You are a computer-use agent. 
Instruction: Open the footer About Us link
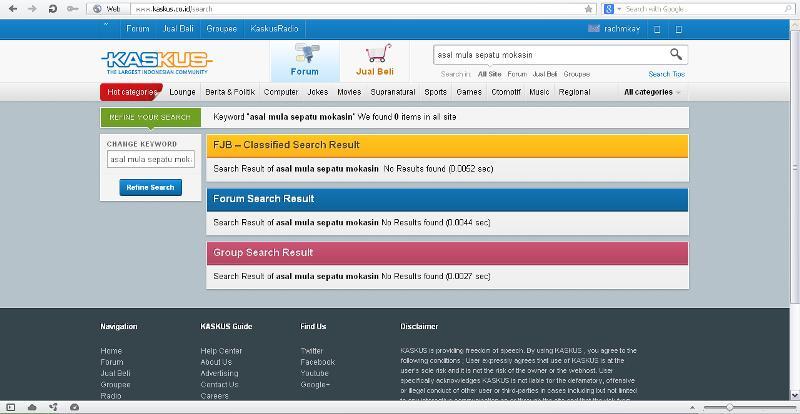(216, 362)
